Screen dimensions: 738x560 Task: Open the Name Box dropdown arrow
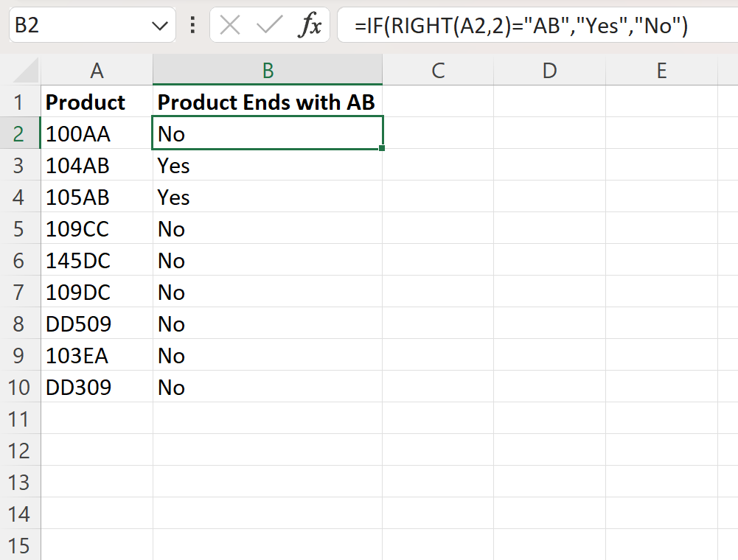tap(161, 24)
